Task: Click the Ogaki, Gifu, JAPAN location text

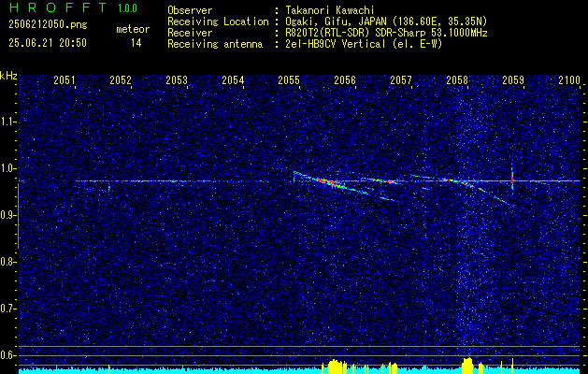Action: click(385, 22)
